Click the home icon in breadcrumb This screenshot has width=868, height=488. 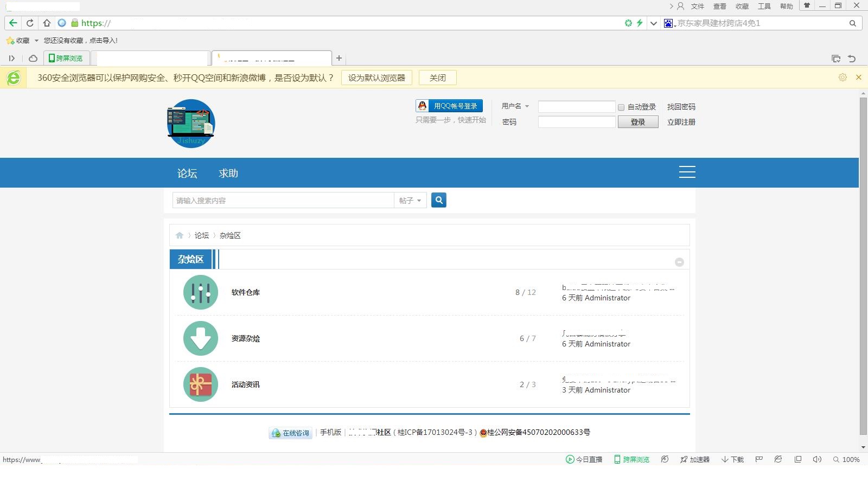(180, 235)
